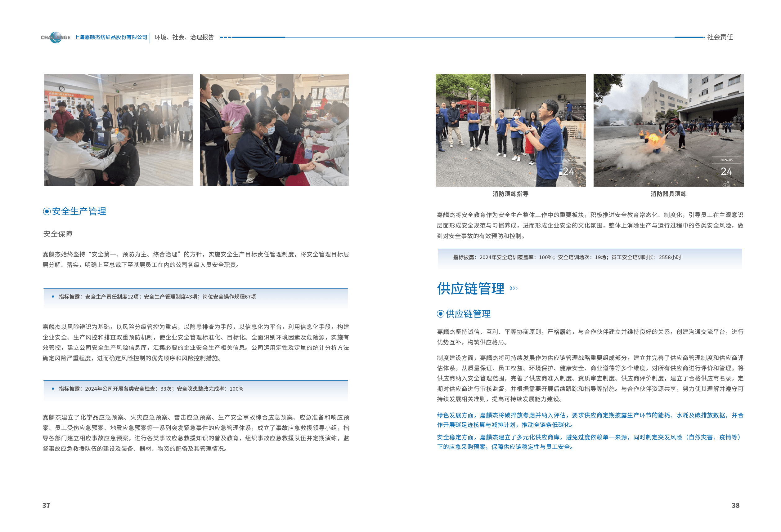Open the blood test checkup photo
Viewport: 781px width, 532px height.
point(274,130)
